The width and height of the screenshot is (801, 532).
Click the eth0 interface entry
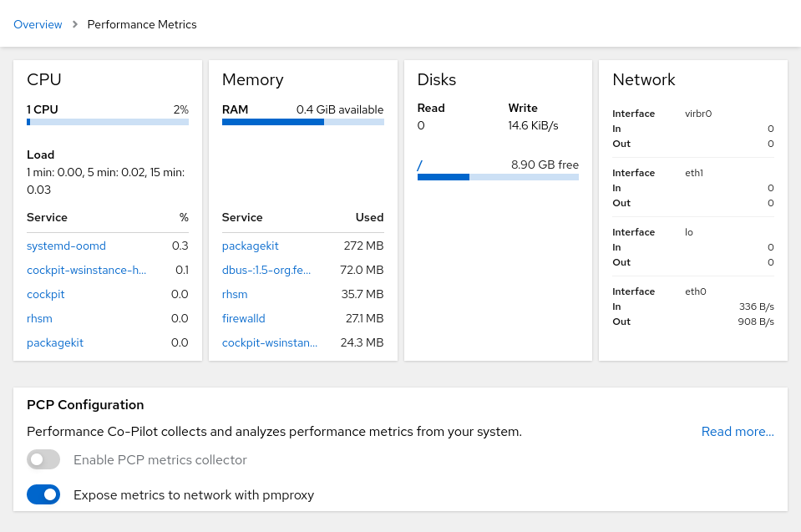click(x=695, y=291)
